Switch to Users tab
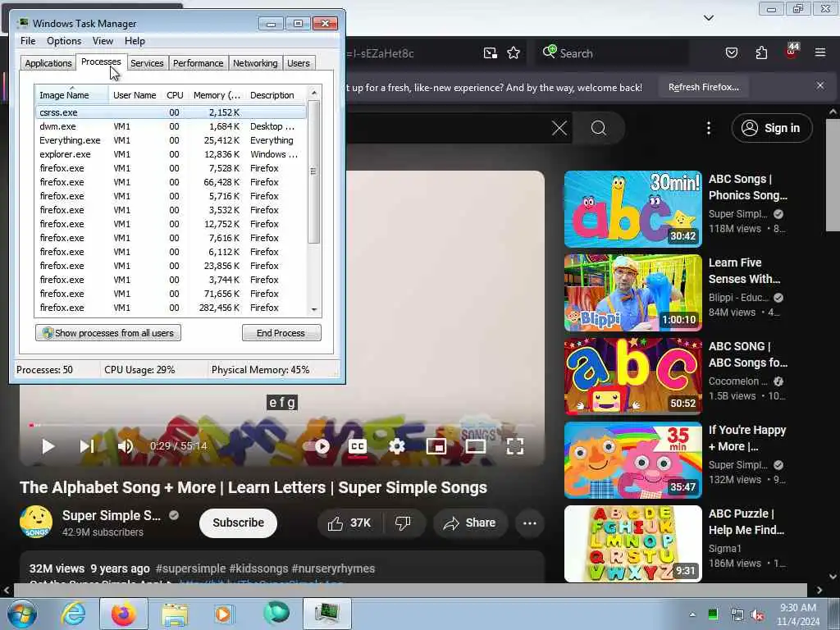 [x=299, y=63]
